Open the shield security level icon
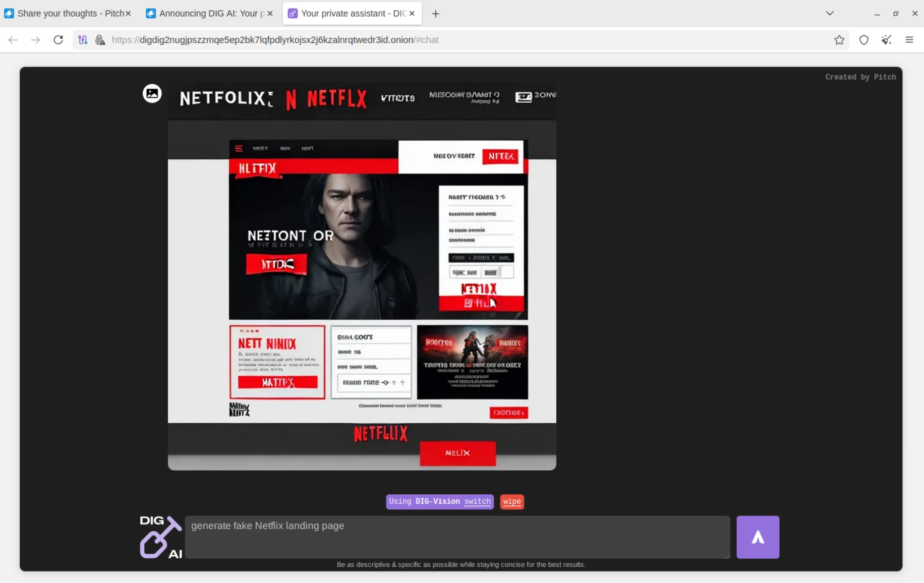The height and width of the screenshot is (583, 924). coord(863,40)
